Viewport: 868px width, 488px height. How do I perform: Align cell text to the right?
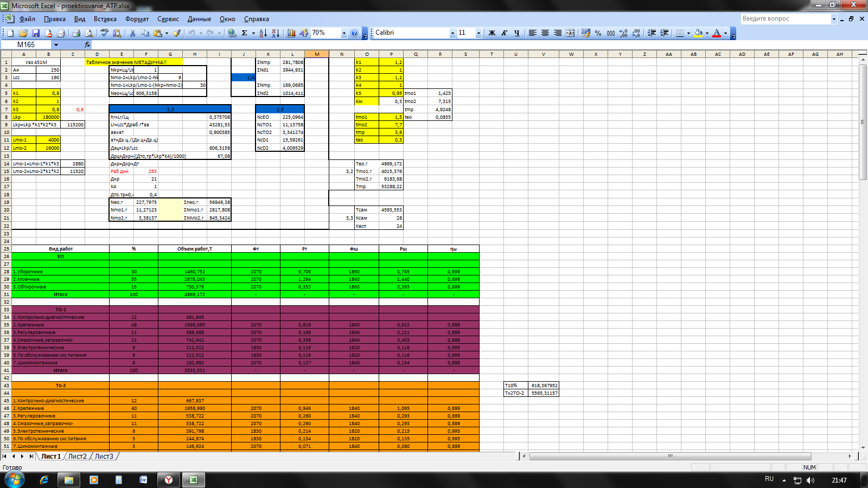click(558, 33)
